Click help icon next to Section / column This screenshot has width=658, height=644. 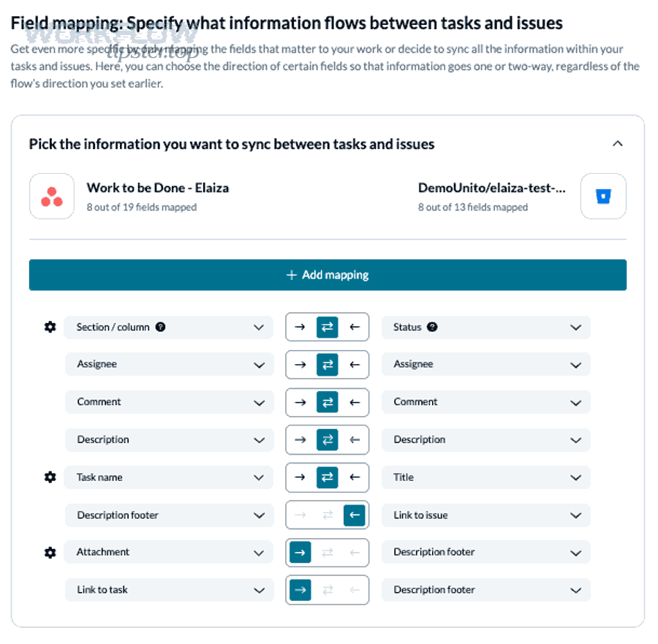161,327
